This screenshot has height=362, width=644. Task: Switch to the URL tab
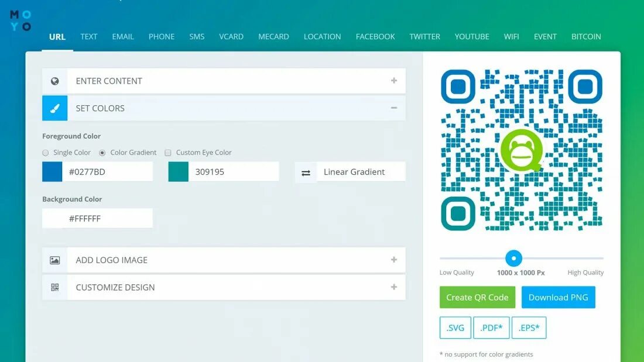[57, 36]
